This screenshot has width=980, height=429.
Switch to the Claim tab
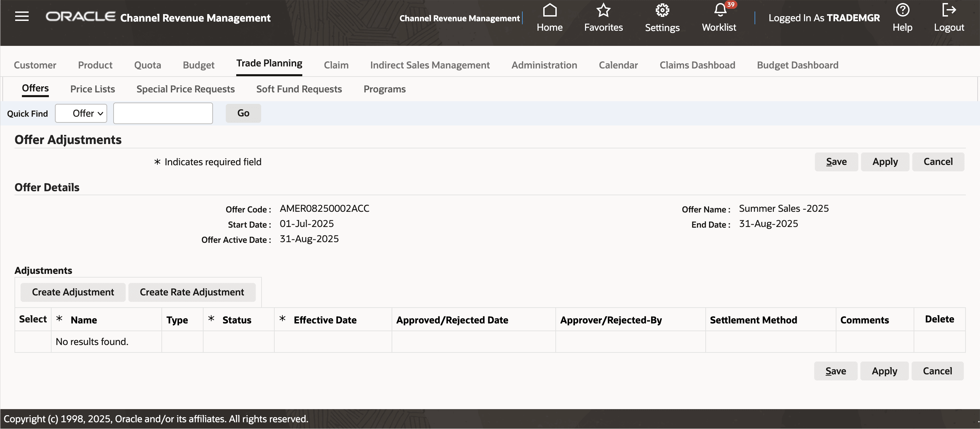tap(336, 65)
